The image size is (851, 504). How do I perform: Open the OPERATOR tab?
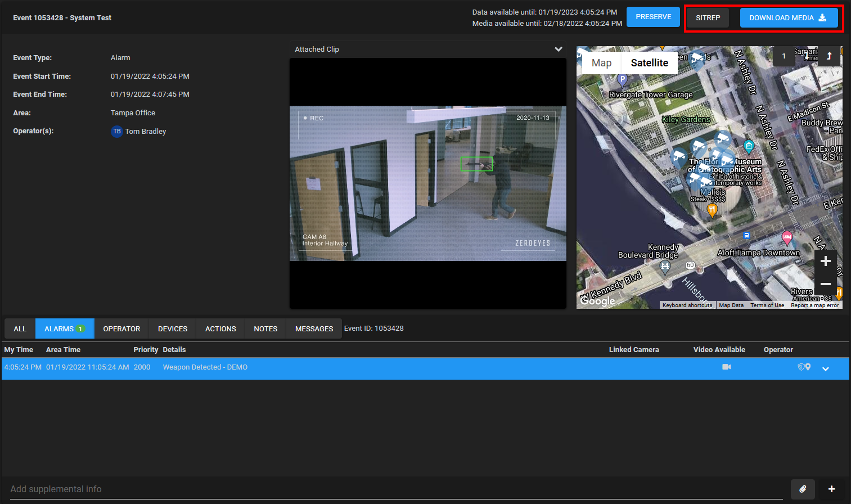[121, 328]
